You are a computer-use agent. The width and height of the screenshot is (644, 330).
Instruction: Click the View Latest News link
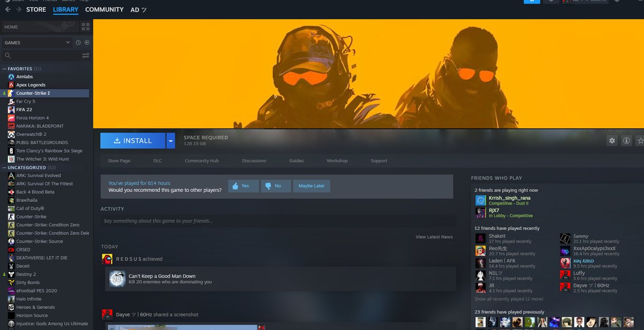[434, 237]
